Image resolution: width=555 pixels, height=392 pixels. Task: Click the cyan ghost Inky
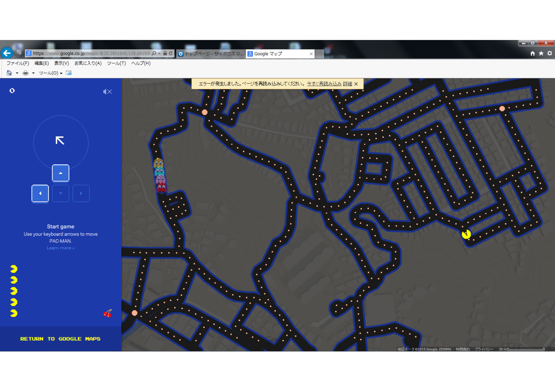click(x=159, y=171)
